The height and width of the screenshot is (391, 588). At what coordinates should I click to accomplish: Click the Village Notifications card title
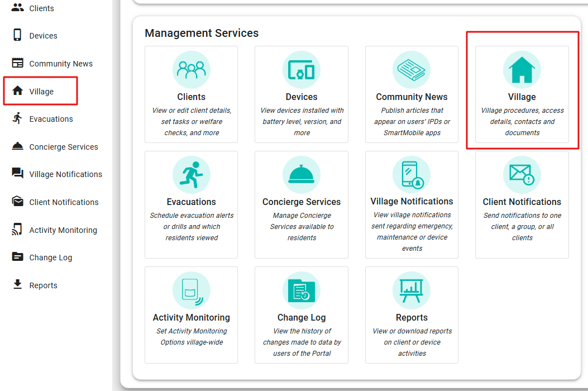(412, 202)
